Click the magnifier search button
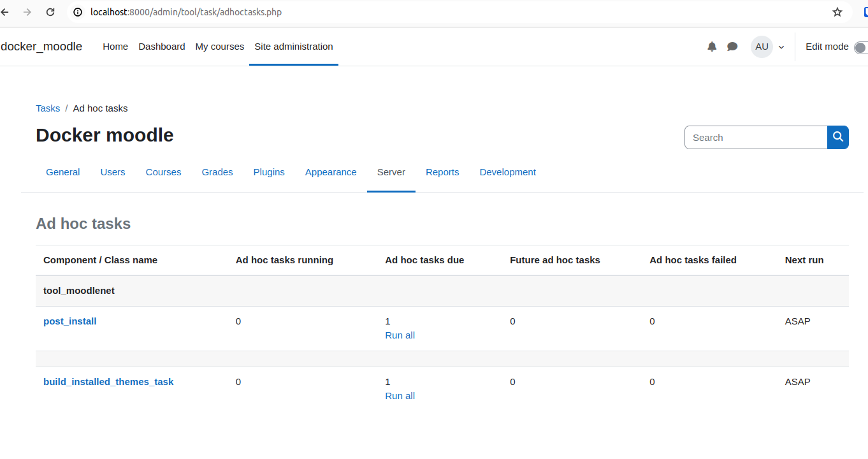This screenshot has width=868, height=459. pos(838,137)
